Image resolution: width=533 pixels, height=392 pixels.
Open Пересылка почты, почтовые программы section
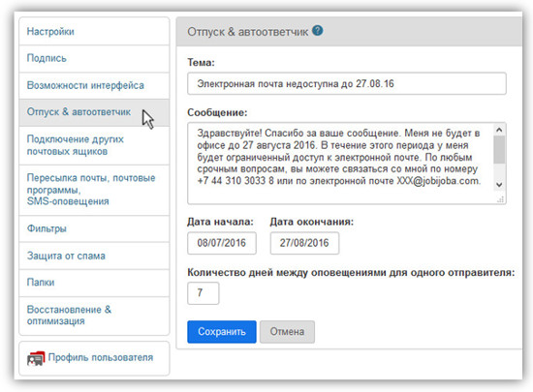[x=94, y=190]
